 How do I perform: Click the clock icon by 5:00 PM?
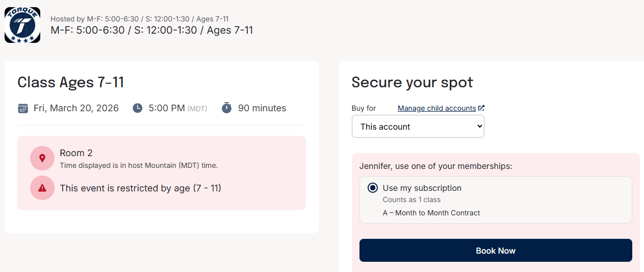[x=138, y=108]
